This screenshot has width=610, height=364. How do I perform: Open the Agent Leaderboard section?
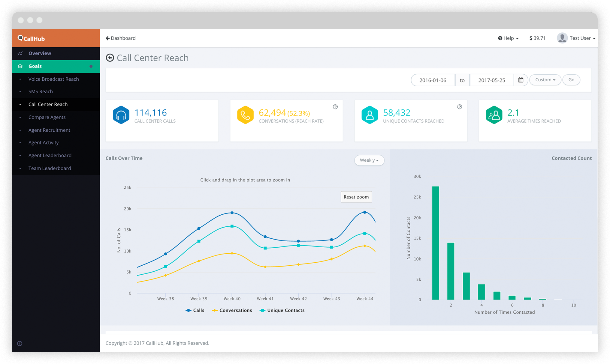click(50, 155)
